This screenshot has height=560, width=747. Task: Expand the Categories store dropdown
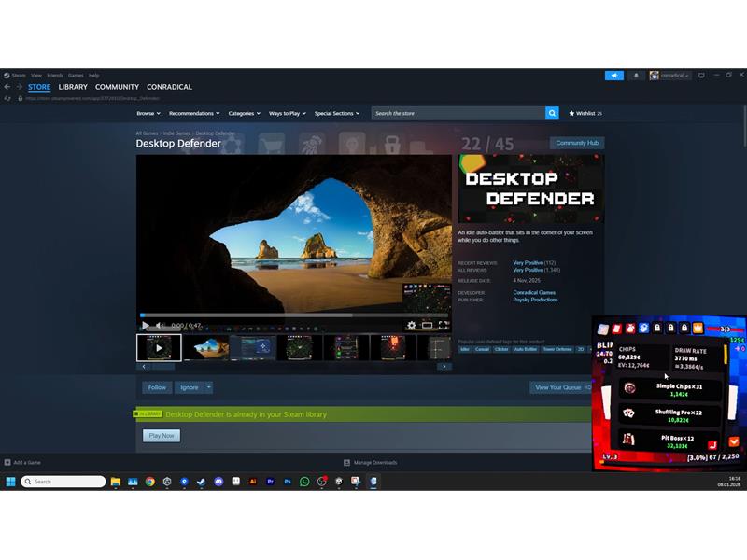pos(244,113)
